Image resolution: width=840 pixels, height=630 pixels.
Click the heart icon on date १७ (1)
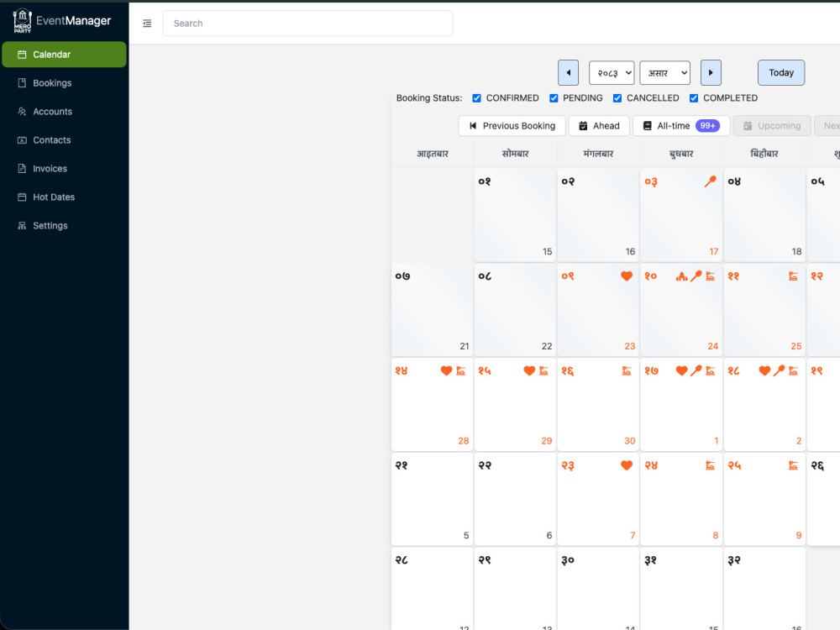(x=681, y=370)
